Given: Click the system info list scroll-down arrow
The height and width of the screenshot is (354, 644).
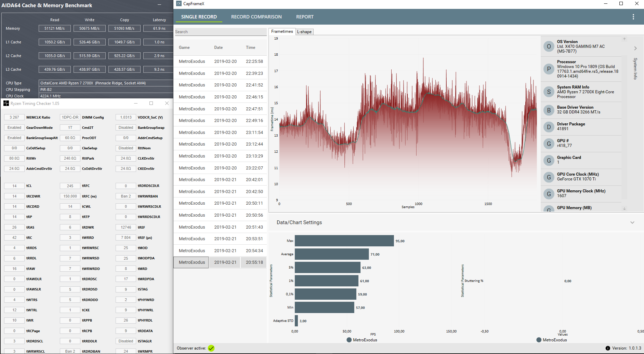Looking at the screenshot, I should click(x=624, y=208).
